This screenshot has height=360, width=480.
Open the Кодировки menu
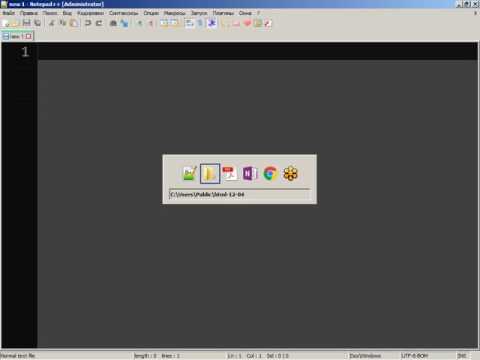[x=90, y=13]
